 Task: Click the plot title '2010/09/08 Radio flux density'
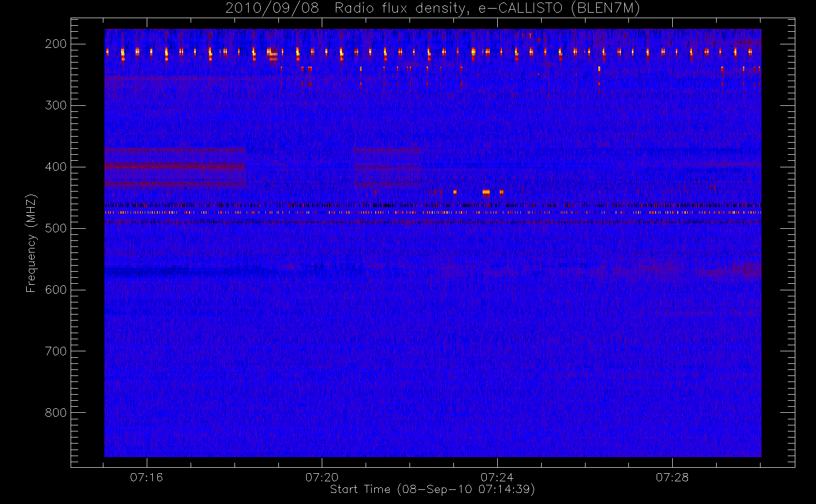click(x=432, y=9)
